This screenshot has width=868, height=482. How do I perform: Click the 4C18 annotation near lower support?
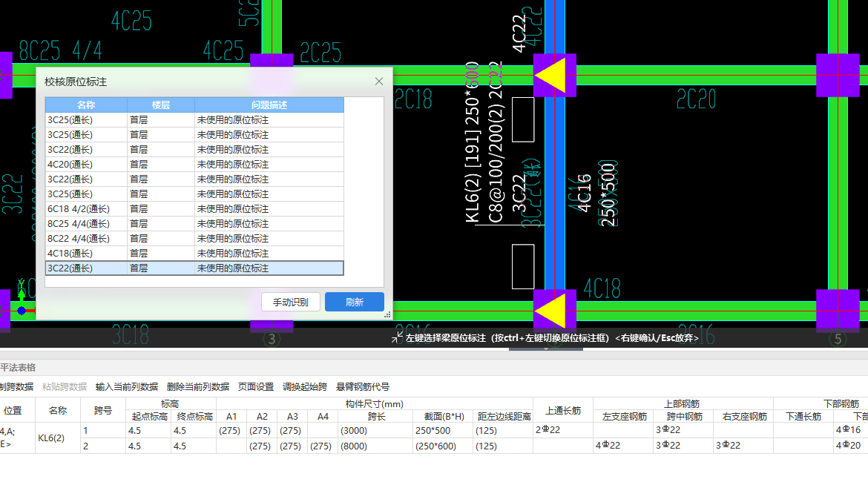coord(602,288)
